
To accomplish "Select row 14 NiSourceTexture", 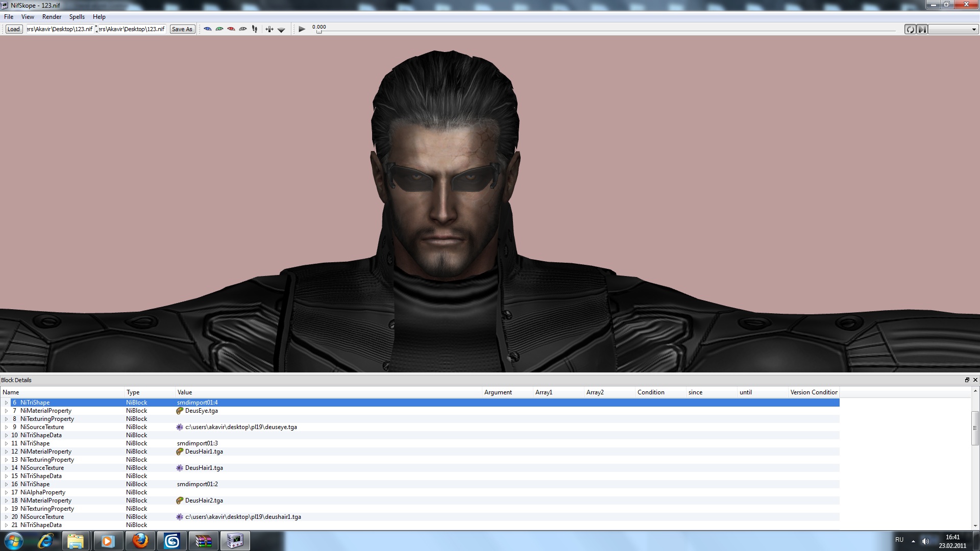I will (x=420, y=468).
